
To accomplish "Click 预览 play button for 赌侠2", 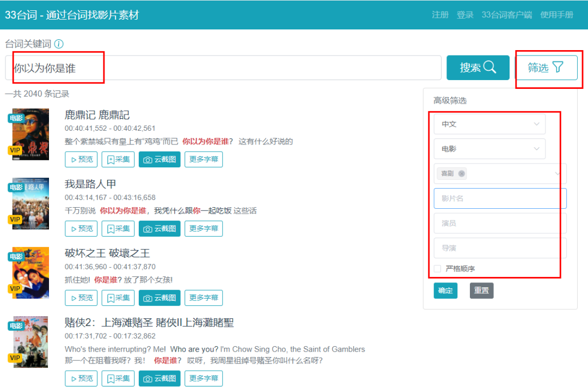I will coord(81,378).
